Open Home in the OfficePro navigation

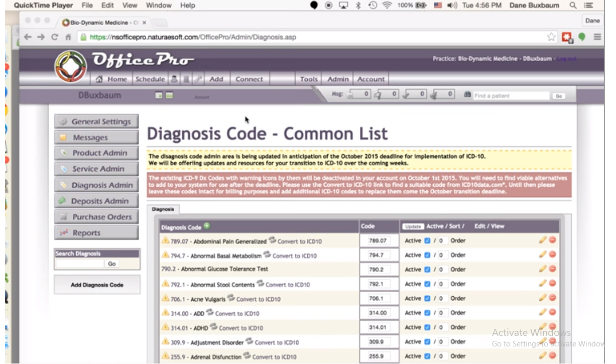click(x=111, y=79)
